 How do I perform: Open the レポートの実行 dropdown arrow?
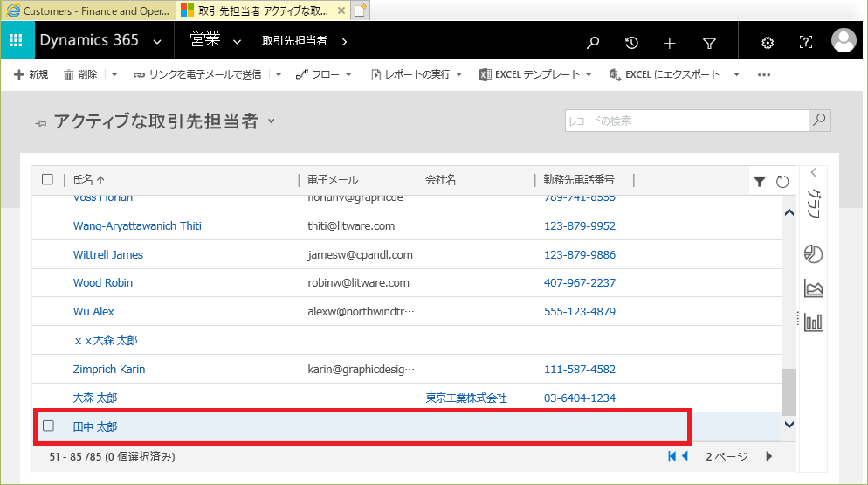click(459, 74)
